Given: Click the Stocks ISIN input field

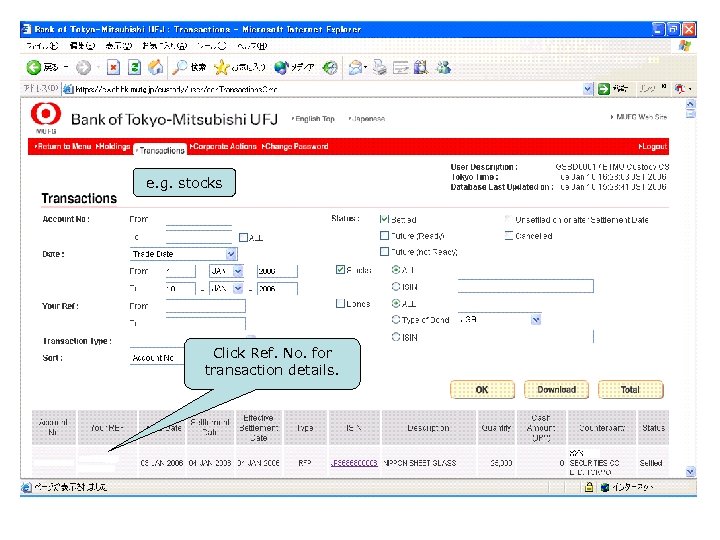Looking at the screenshot, I should [525, 286].
